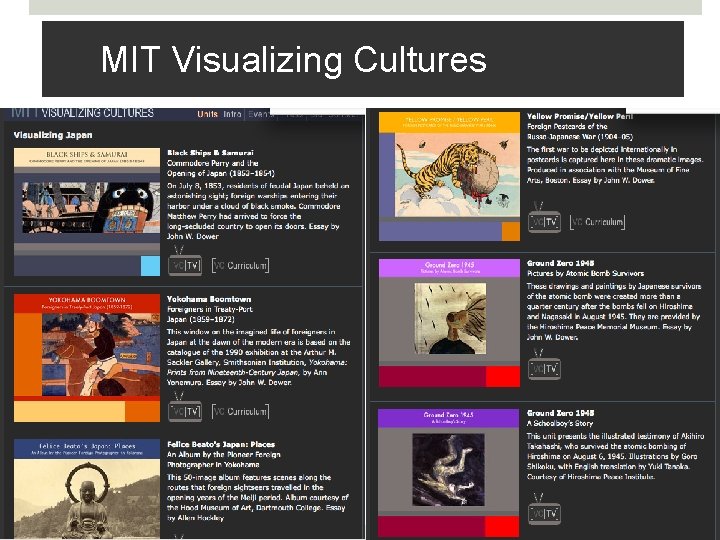This screenshot has height=540, width=720.
Task: Click 'An Album by the Pioneer Foreign' subtitle
Action: pos(224,454)
